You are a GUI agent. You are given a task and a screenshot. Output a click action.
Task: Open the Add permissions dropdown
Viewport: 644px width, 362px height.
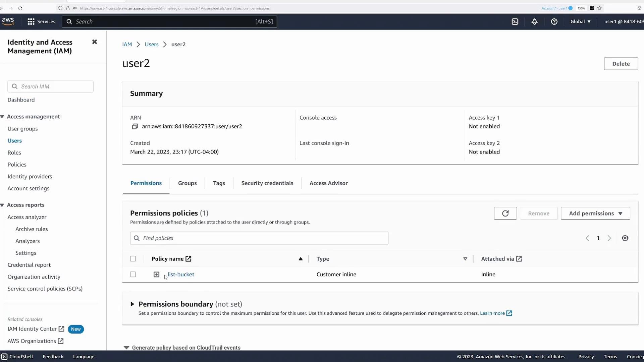point(595,213)
